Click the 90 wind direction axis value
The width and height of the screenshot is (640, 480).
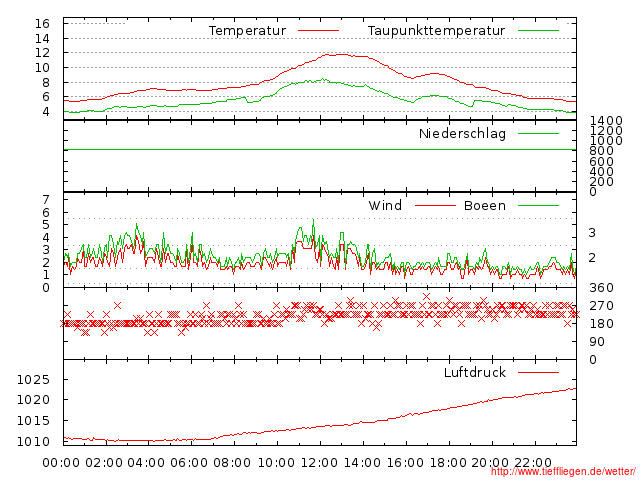[597, 342]
